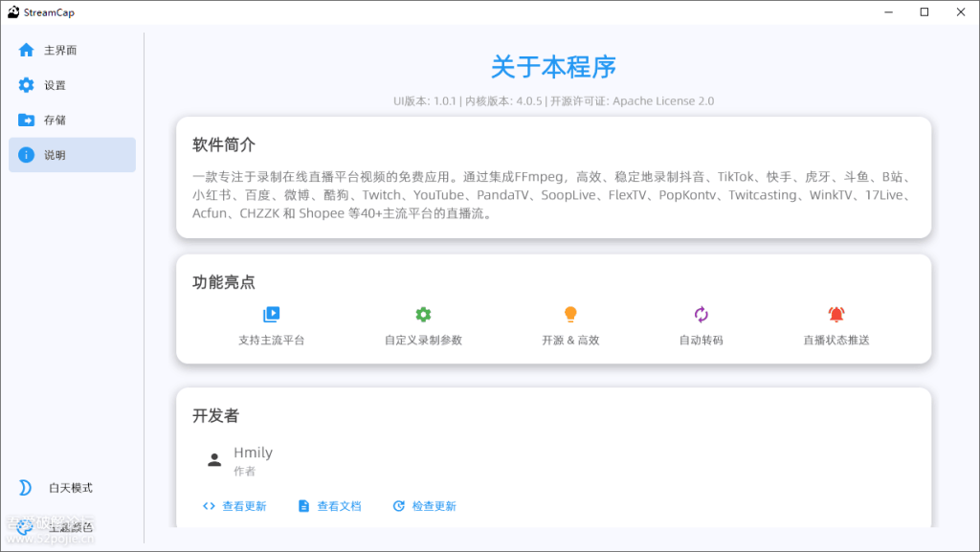The height and width of the screenshot is (552, 980).
Task: Click the software introduction paragraph text
Action: 552,195
